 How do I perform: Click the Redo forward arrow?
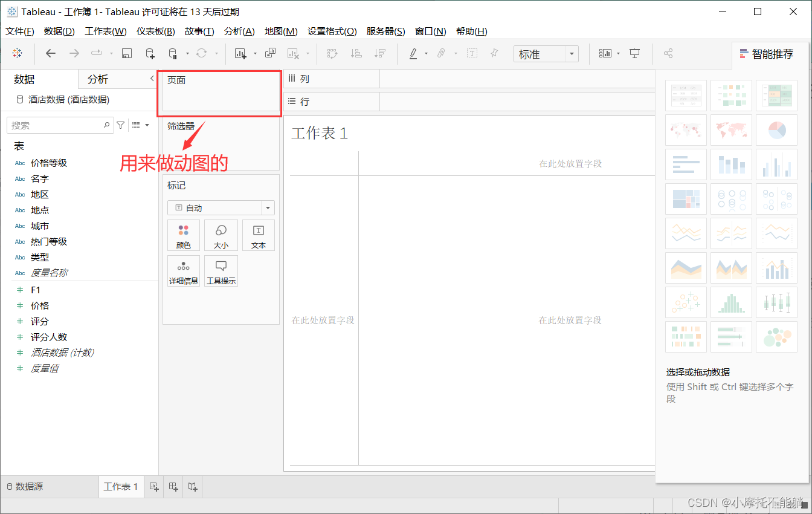74,53
